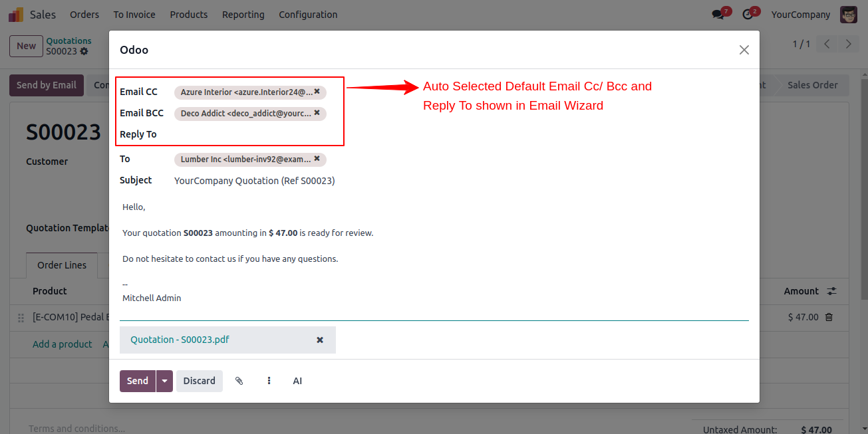Close the Odoo dialog with X
The width and height of the screenshot is (868, 434).
pos(744,50)
